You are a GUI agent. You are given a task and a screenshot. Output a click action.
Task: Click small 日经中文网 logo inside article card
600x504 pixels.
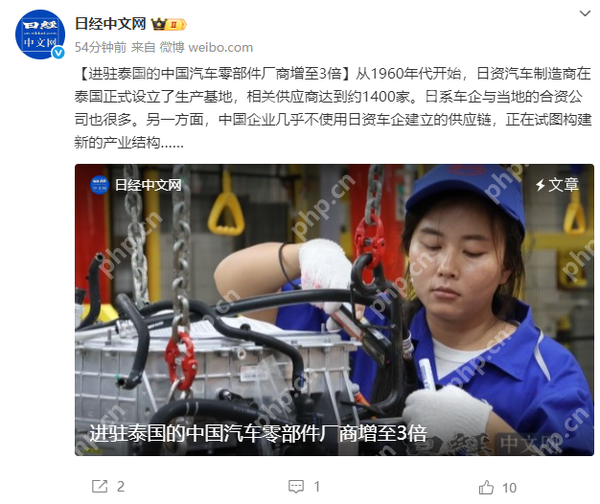(x=99, y=185)
